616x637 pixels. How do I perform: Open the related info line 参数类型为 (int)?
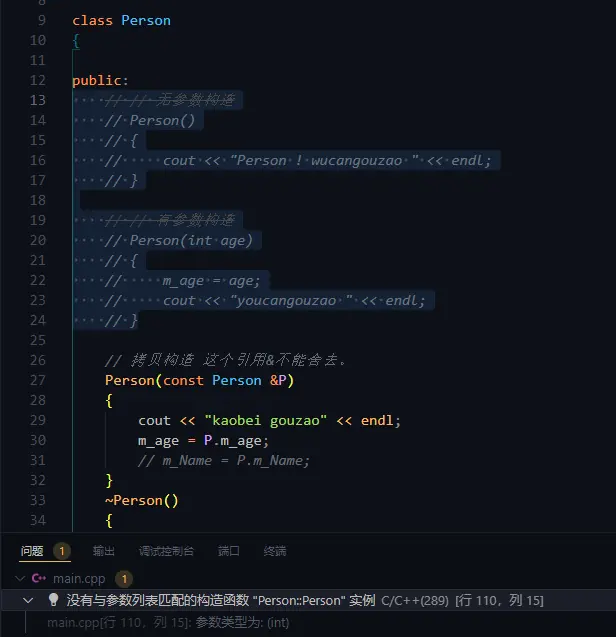[x=168, y=622]
